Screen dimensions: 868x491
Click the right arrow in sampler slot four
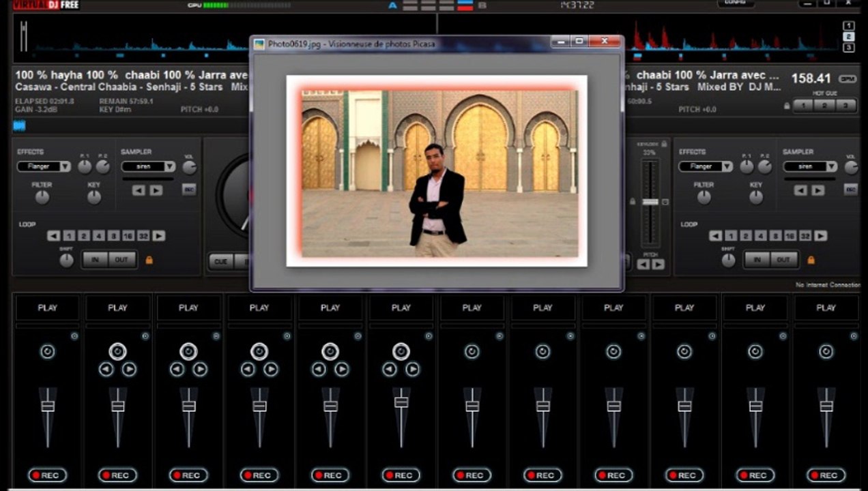271,370
